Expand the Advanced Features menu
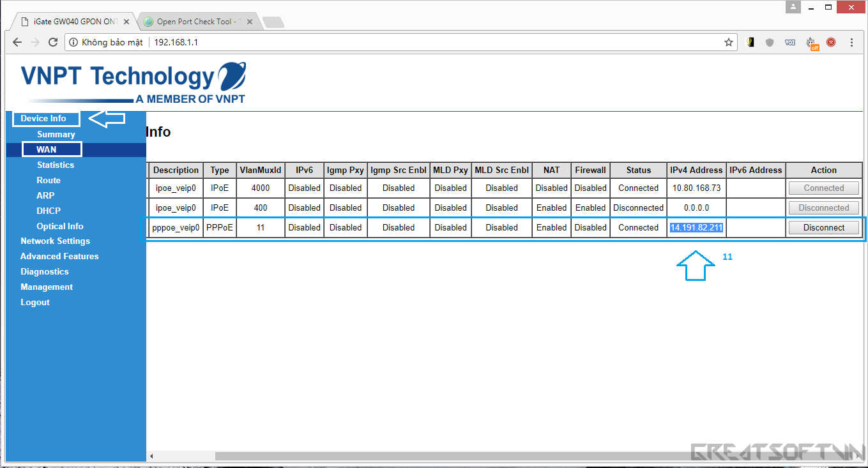The image size is (868, 468). pos(59,256)
